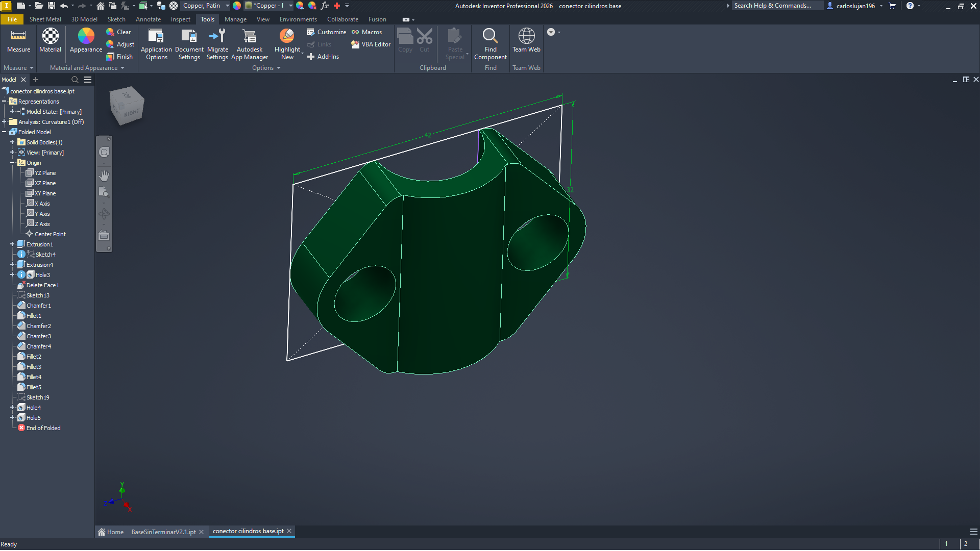Screen dimensions: 980x551
Task: Click the Appearance color wheel icon
Action: point(86,36)
